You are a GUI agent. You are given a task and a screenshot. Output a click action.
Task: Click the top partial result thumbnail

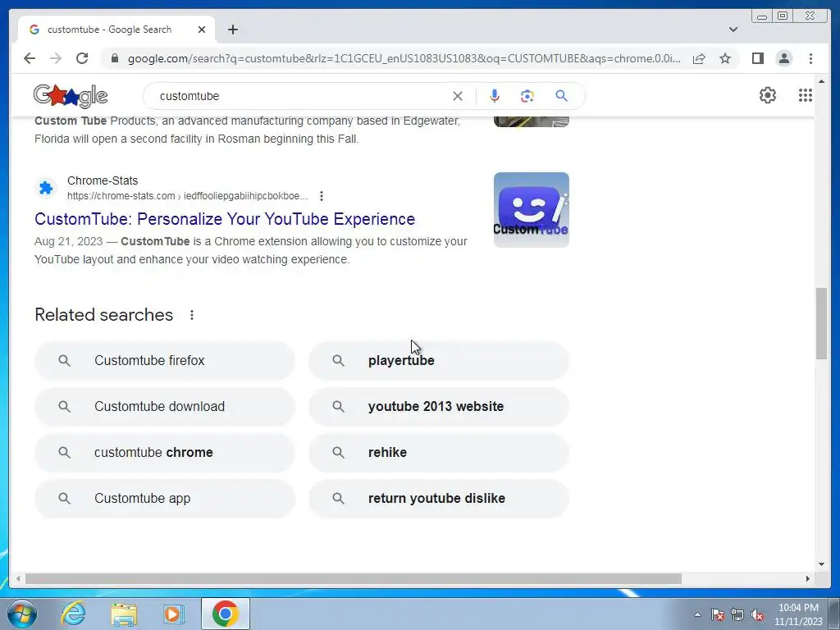531,121
